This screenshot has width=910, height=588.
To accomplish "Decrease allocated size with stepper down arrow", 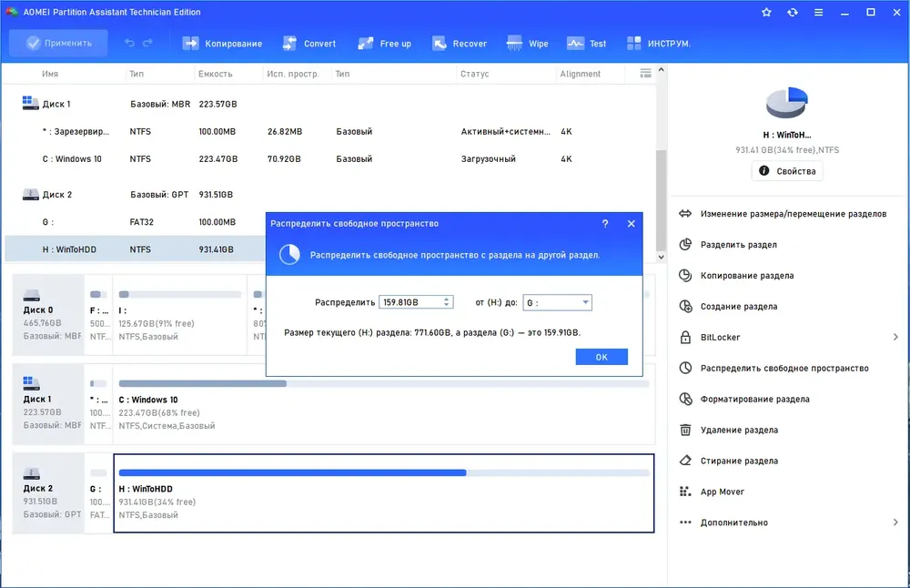I will [446, 305].
